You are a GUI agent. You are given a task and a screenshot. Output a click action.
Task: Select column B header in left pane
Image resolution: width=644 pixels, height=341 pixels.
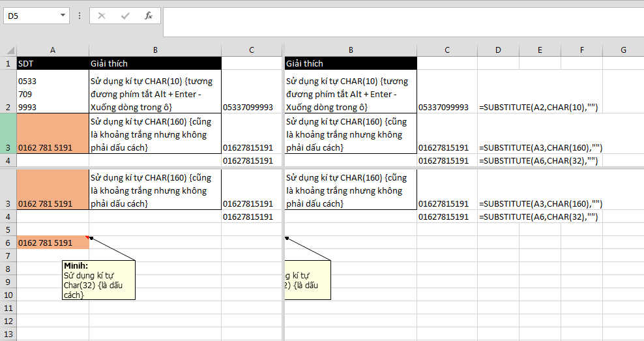point(155,50)
